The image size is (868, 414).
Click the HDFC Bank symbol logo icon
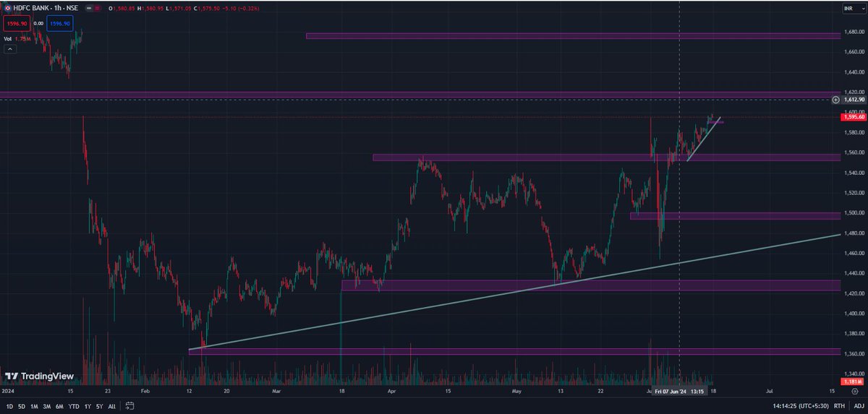[x=7, y=8]
